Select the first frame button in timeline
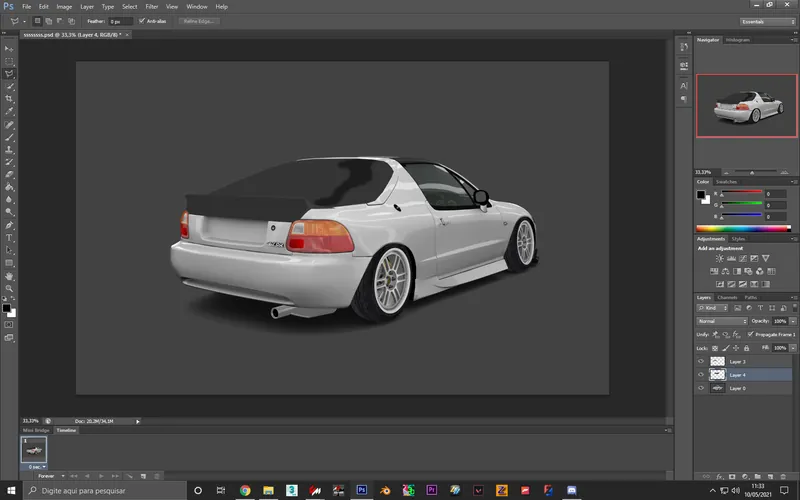The width and height of the screenshot is (800, 500). [73, 476]
